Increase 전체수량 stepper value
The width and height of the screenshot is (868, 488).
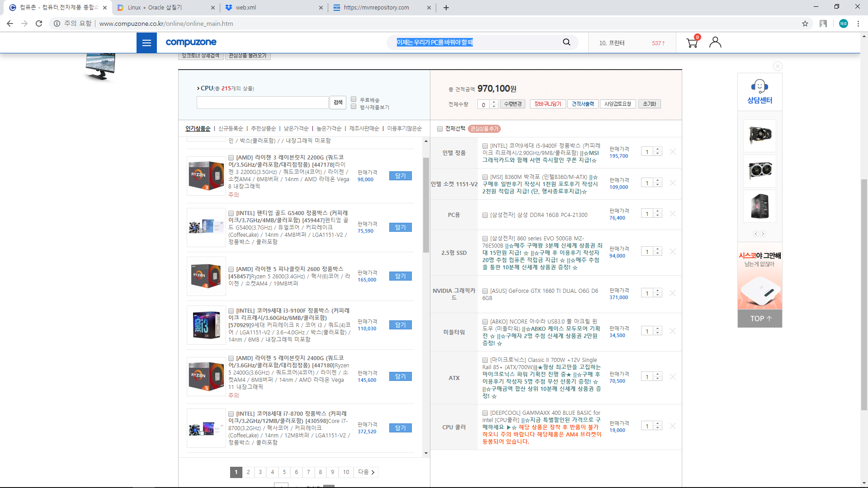tap(494, 102)
